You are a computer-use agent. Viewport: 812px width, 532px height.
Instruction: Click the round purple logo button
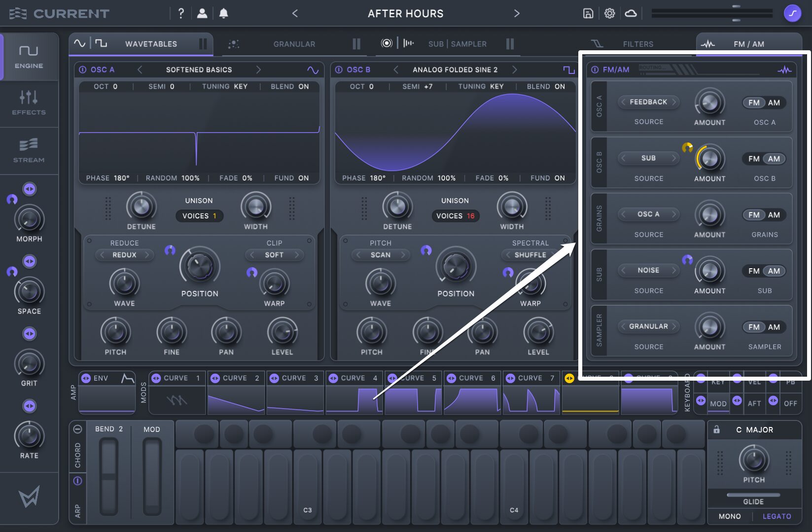(x=792, y=13)
